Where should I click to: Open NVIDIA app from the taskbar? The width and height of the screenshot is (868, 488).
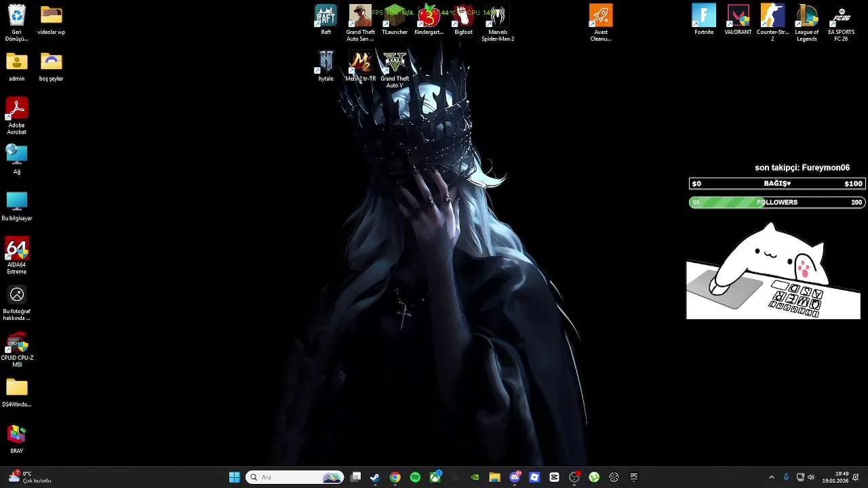[x=475, y=477]
